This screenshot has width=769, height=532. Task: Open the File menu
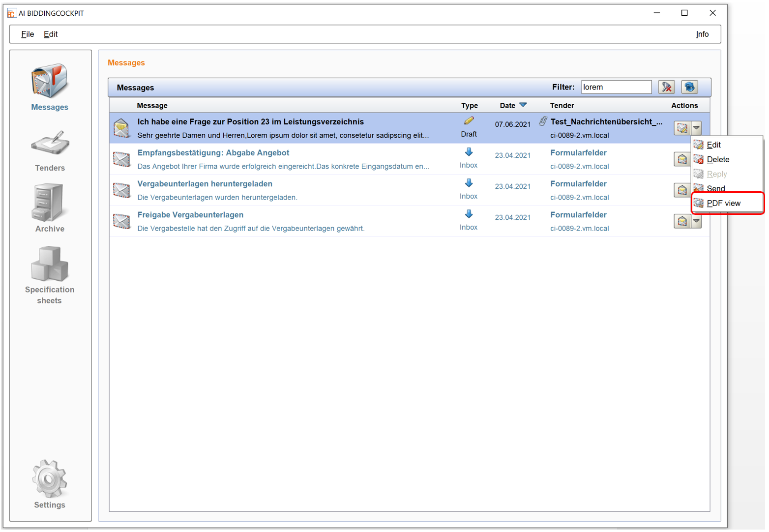point(28,34)
